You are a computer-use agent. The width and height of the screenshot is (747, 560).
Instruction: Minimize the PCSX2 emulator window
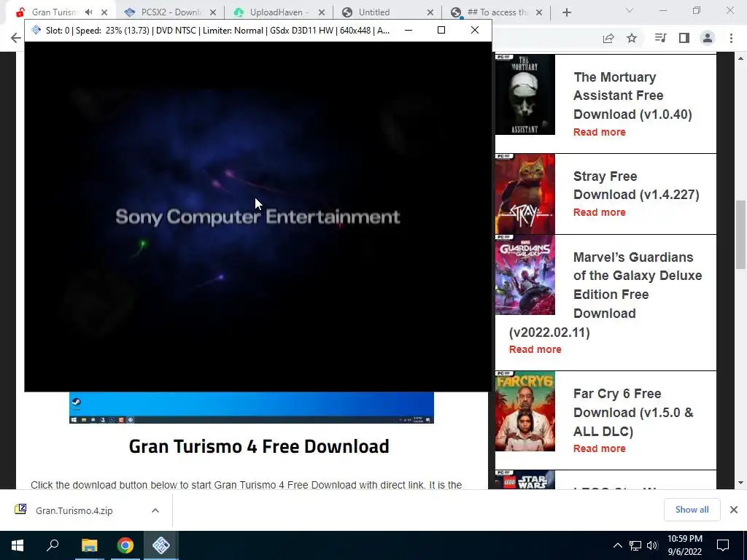click(x=409, y=30)
